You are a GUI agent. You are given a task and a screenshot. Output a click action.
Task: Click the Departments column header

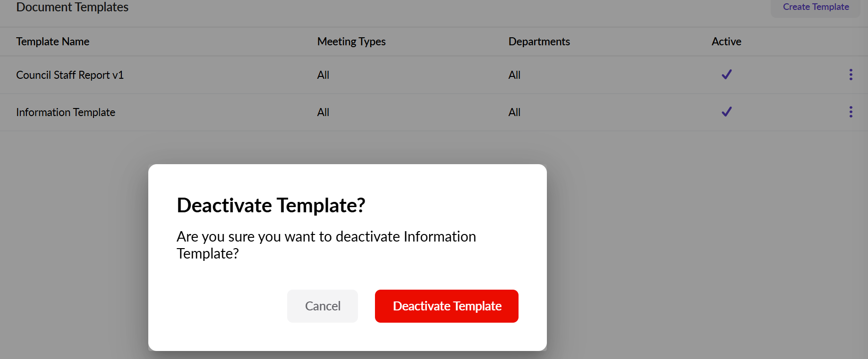[x=539, y=42]
